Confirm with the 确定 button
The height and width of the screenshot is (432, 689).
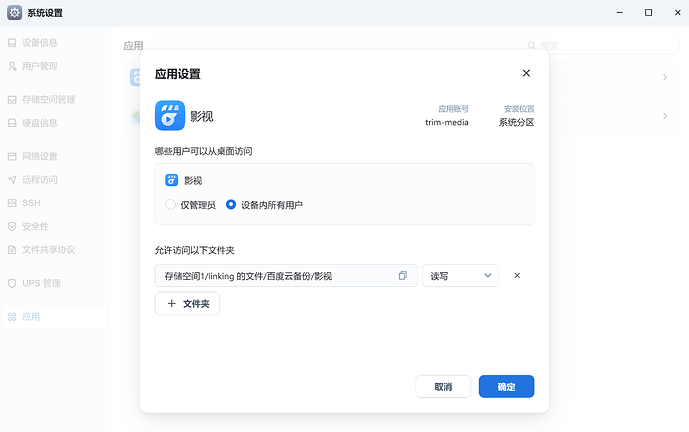tap(506, 387)
